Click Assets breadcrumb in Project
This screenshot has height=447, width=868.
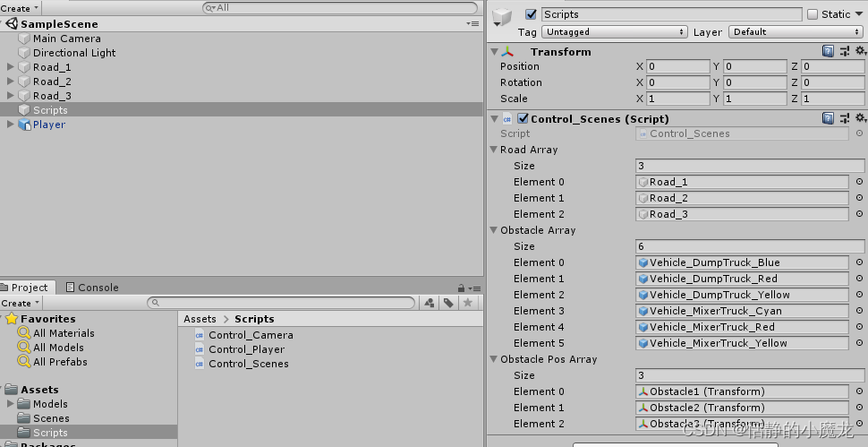(200, 319)
